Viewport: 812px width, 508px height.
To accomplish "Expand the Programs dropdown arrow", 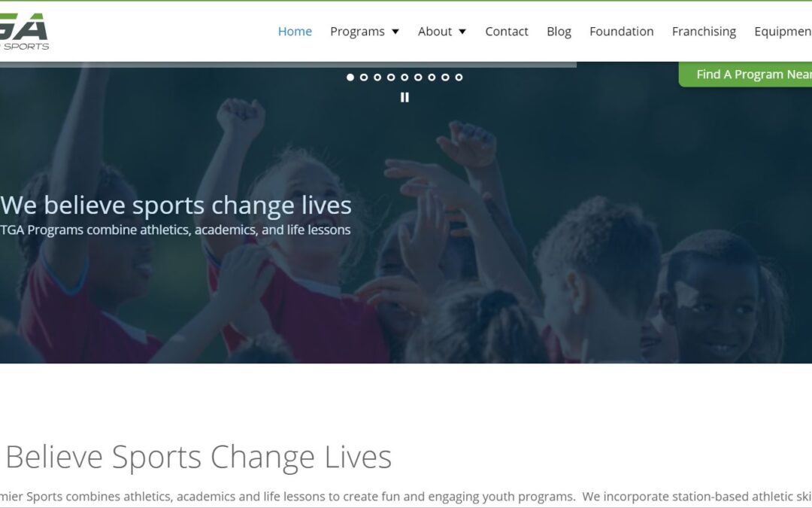I will point(395,32).
